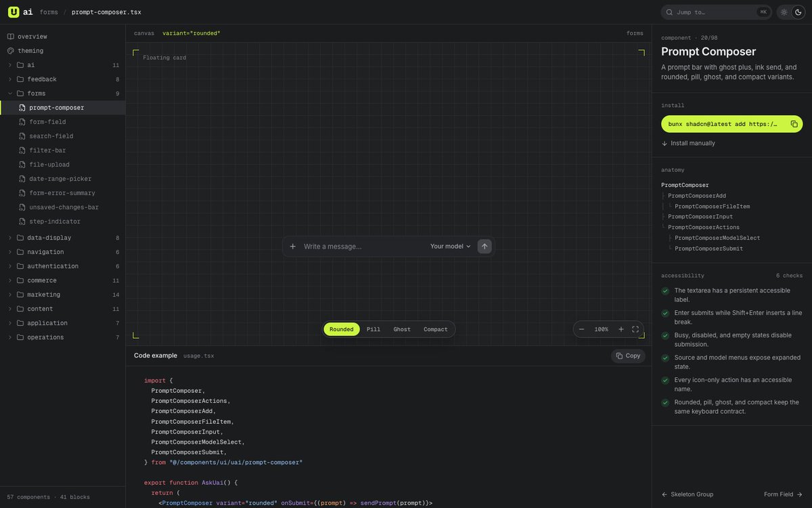812x508 pixels.
Task: Click the green U logo icon
Action: point(14,12)
